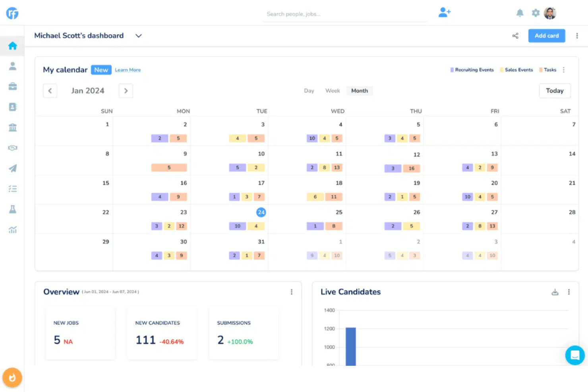Open the Tasks checklist sidebar icon
Screen dimensions: 588x392
pyautogui.click(x=13, y=189)
